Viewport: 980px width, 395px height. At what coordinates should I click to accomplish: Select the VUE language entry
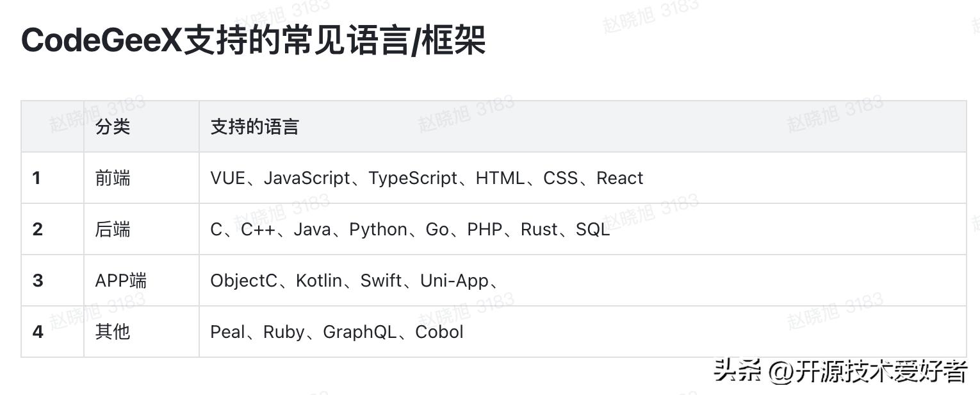click(x=227, y=178)
